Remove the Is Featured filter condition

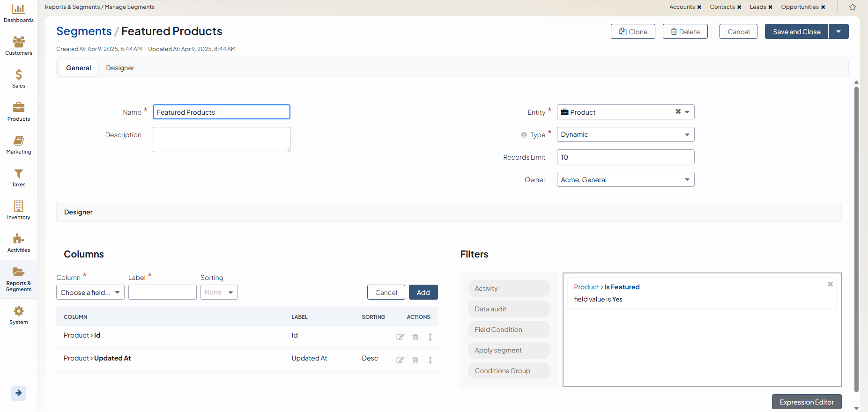tap(830, 284)
